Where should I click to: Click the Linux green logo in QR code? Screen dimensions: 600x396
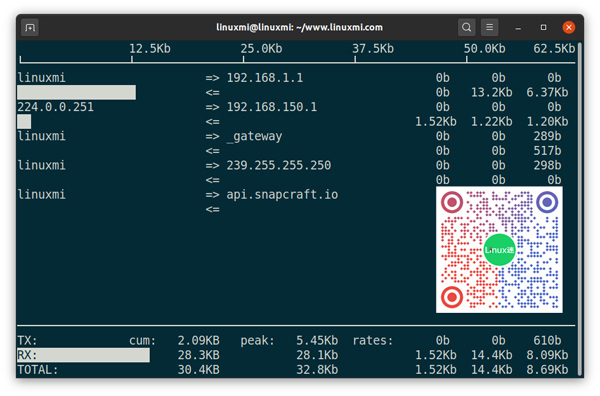pyautogui.click(x=499, y=250)
